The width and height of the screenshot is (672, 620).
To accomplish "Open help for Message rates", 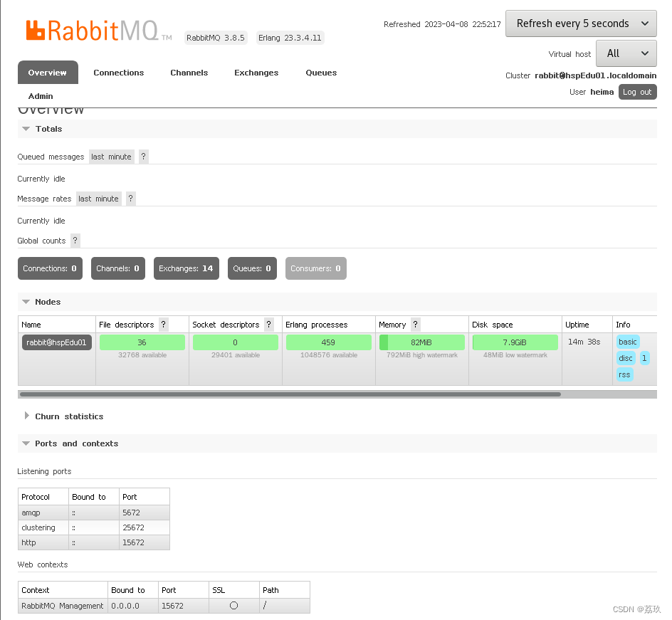I will pos(130,199).
